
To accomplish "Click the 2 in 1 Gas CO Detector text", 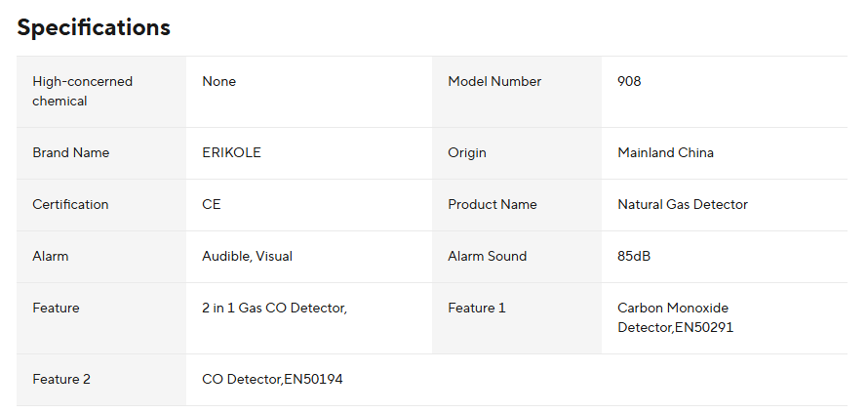I will point(274,308).
